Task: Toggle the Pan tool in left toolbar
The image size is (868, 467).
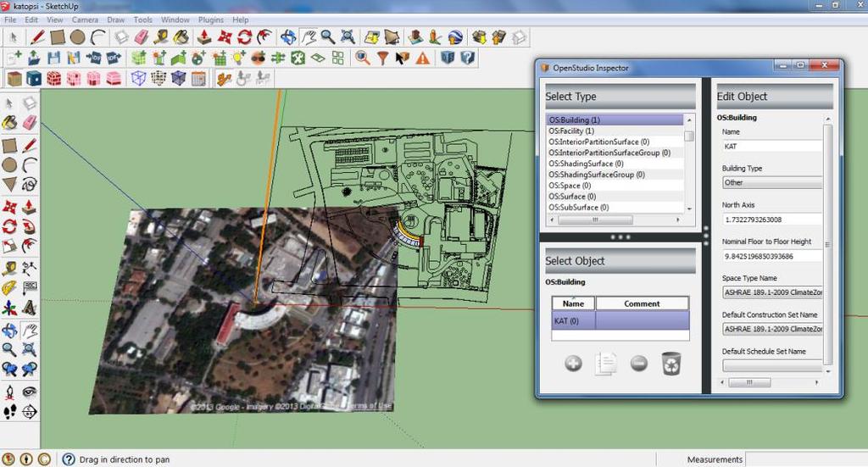Action: (30, 331)
